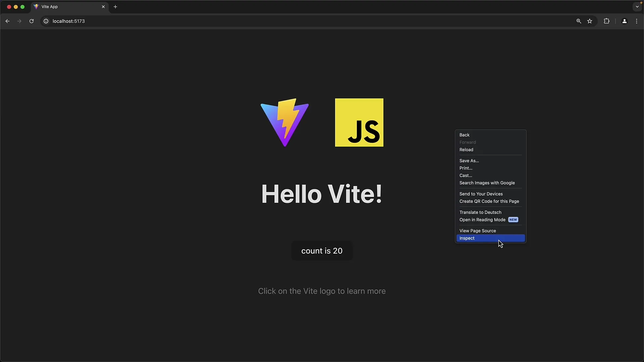Open the Extensions puzzle icon
The height and width of the screenshot is (362, 644).
[x=606, y=21]
